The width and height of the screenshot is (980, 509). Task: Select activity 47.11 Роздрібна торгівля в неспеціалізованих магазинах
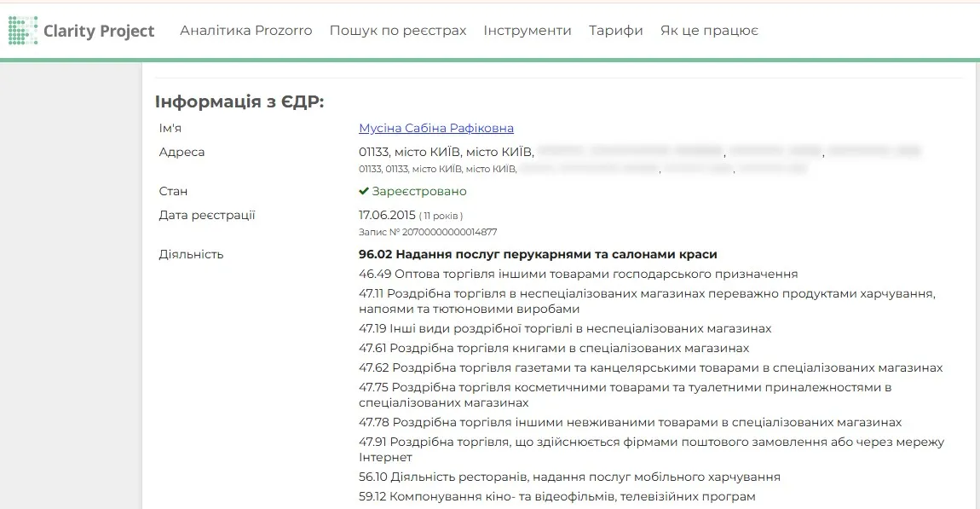click(648, 302)
